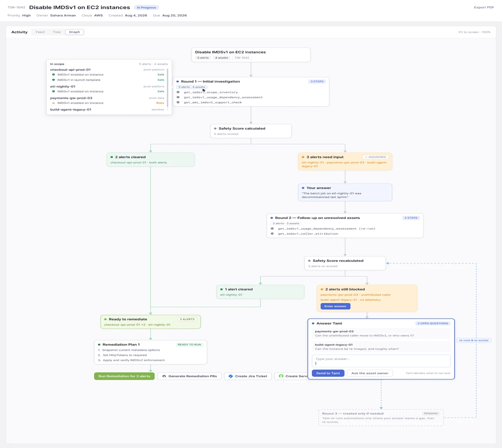Switch to the Tree view tab
This screenshot has width=502, height=448.
(x=57, y=32)
